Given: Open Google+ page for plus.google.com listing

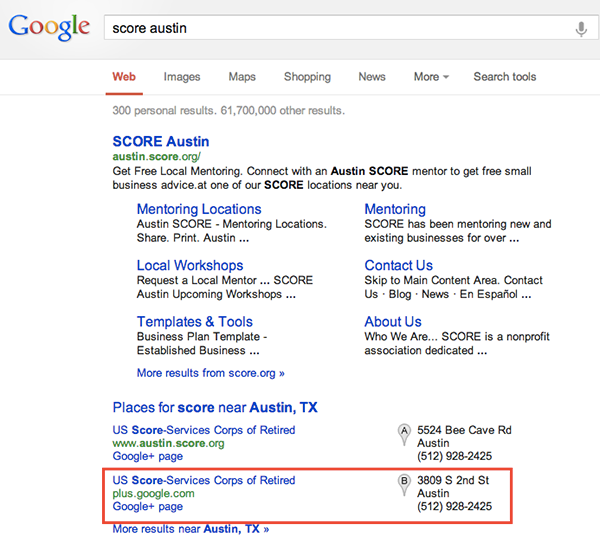Looking at the screenshot, I should coord(148,506).
